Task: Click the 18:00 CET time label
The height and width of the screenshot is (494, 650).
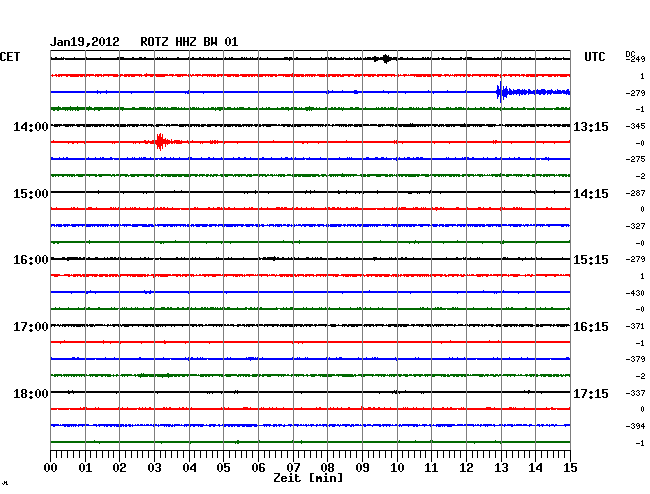Action: [31, 393]
